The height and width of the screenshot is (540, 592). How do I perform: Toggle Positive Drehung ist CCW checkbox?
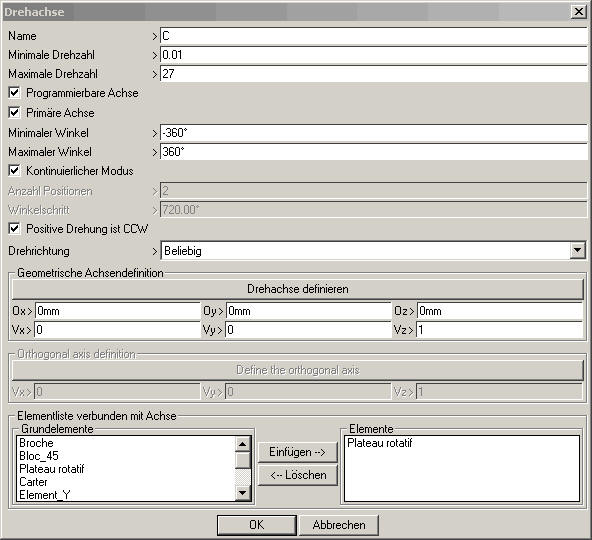tap(14, 228)
